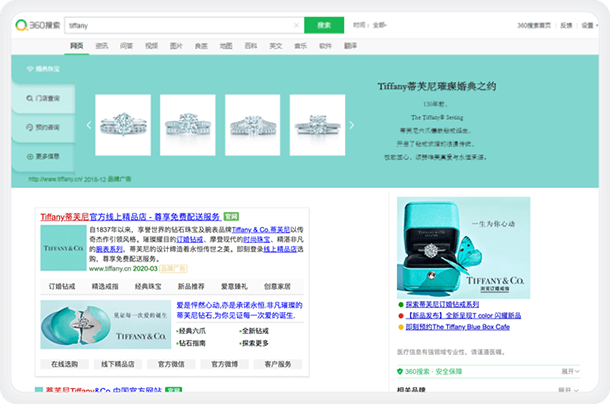Viewport: 610px width, 404px height.
Task: Clear the search box with the X icon
Action: pos(296,25)
